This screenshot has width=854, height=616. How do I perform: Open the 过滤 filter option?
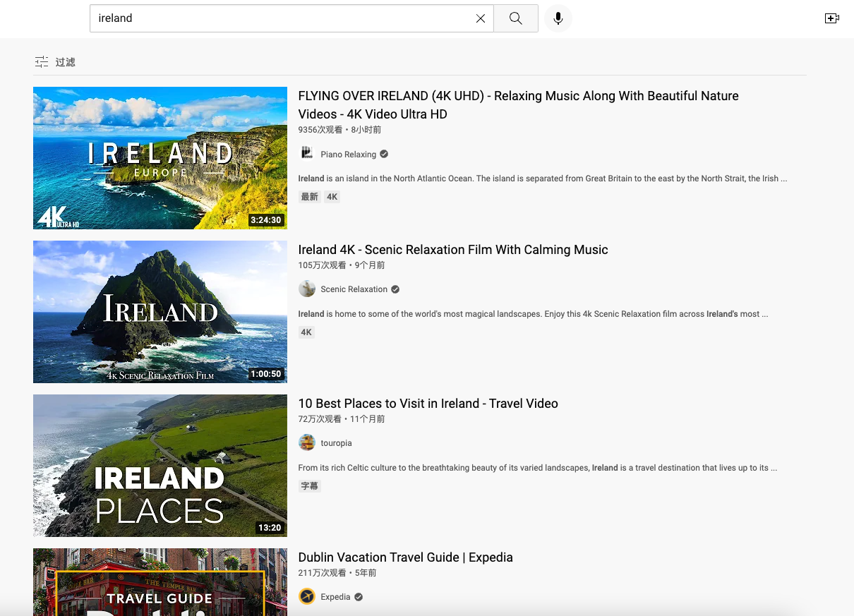pos(66,62)
